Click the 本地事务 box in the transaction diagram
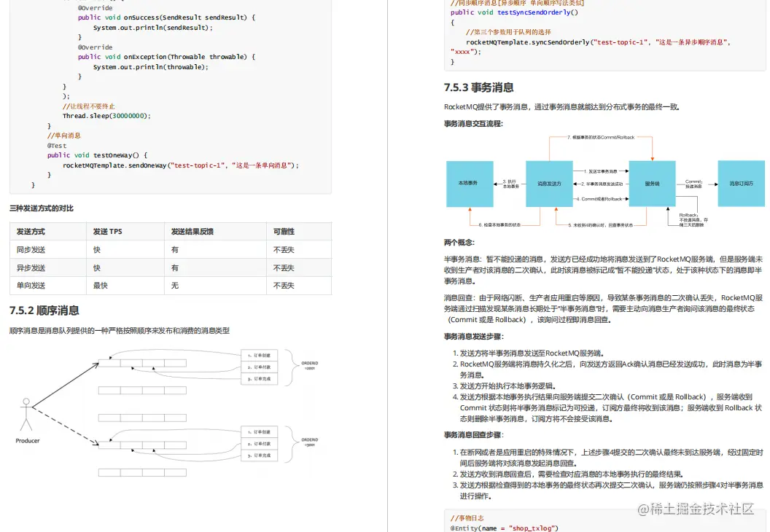This screenshot has height=532, width=770. (470, 185)
